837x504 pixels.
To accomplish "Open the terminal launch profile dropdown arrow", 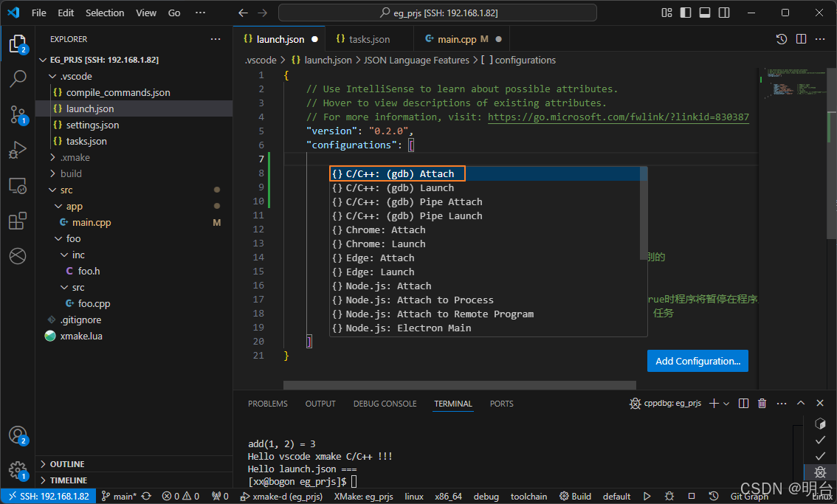I will tap(726, 404).
